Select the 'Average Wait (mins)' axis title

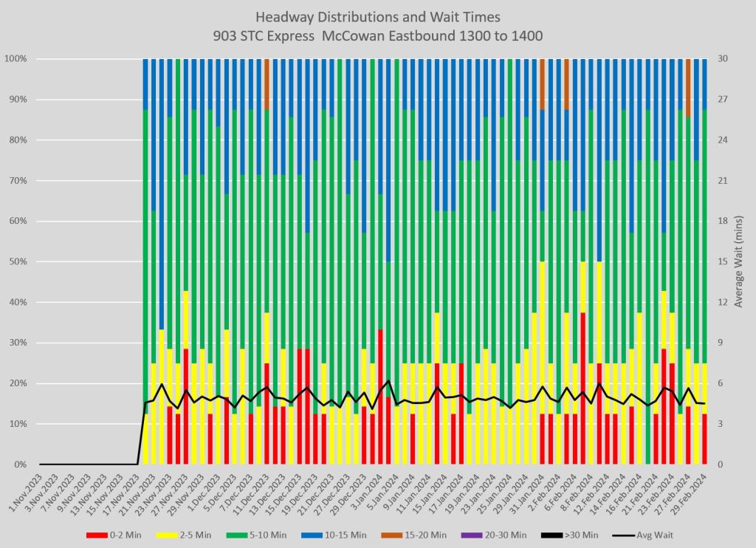click(740, 261)
